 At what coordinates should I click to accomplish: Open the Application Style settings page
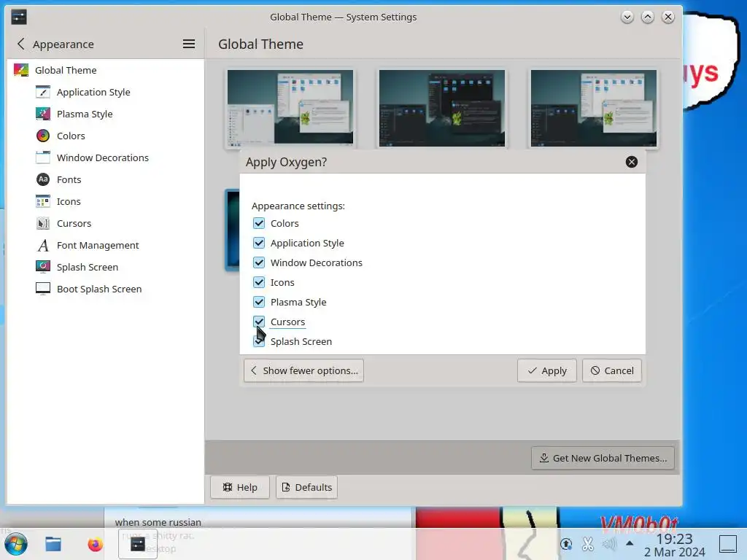point(93,92)
